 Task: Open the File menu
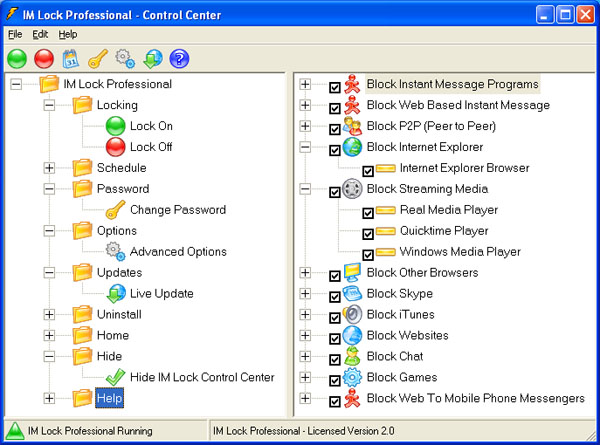point(15,34)
